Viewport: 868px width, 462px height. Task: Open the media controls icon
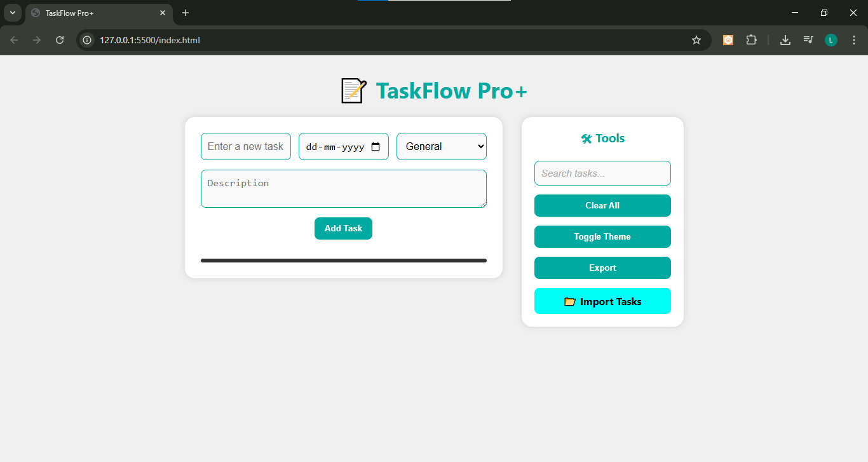pos(808,40)
